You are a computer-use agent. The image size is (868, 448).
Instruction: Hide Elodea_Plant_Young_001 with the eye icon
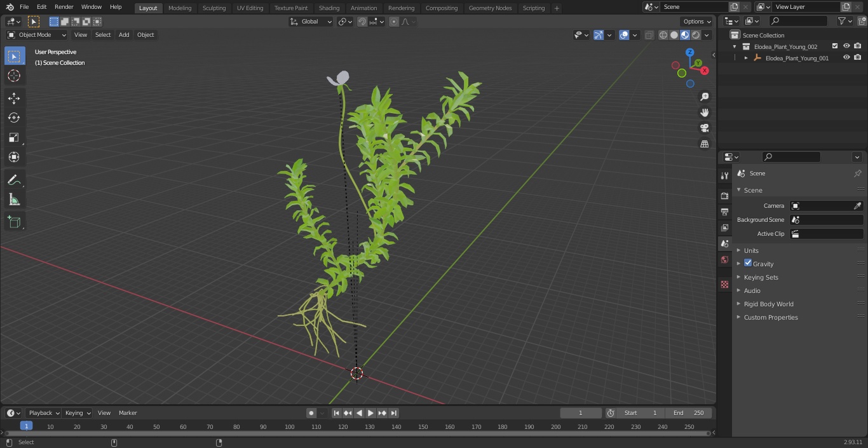[x=846, y=58]
